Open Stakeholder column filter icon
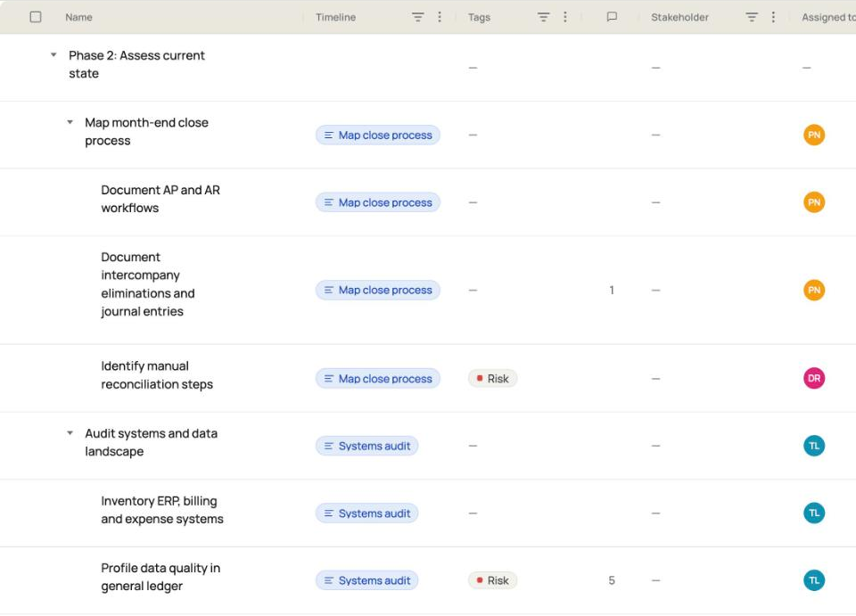 click(752, 17)
